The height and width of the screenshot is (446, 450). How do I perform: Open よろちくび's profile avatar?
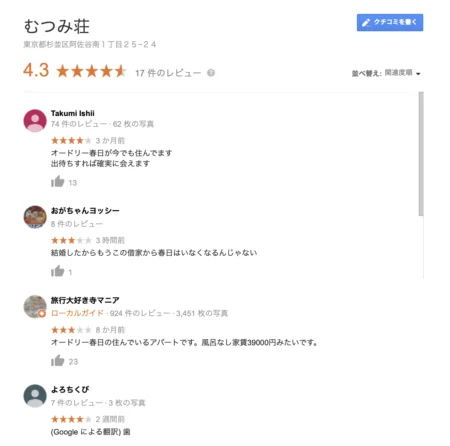(35, 396)
